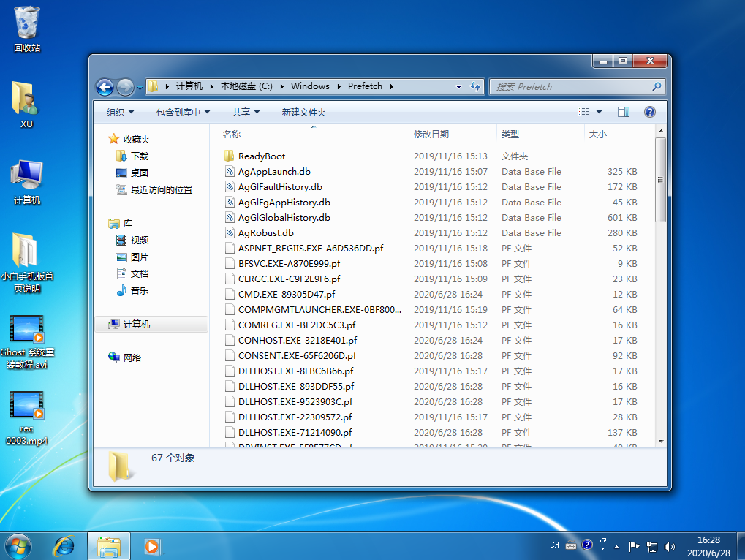Click the refresh button beside address bar
Screen dimensions: 745x560
coord(476,86)
